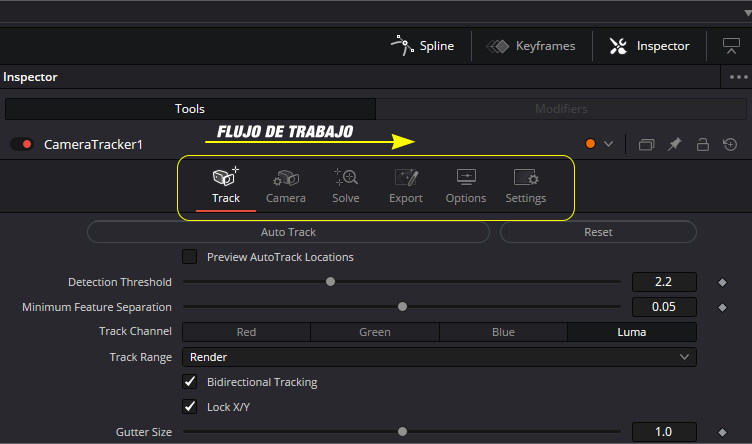Image resolution: width=752 pixels, height=444 pixels.
Task: Reset CameraTracker1 settings with the reset icon
Action: coord(730,144)
